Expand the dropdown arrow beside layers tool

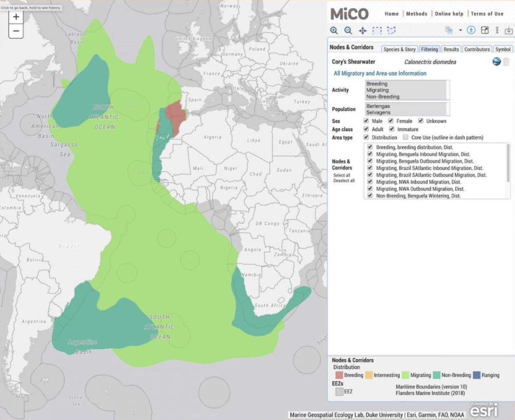460,30
